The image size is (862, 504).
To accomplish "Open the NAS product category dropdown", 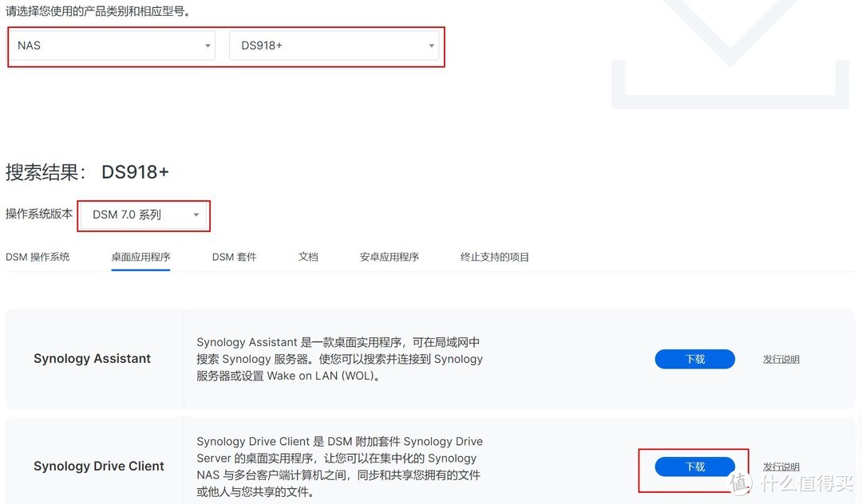I will [113, 45].
